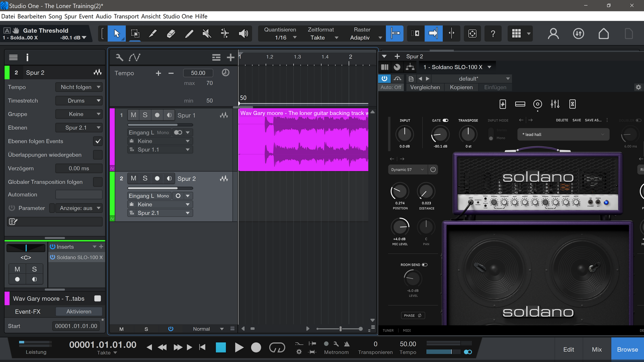Toggle the ROOM SEND switch
Image resolution: width=644 pixels, height=362 pixels.
coord(425,265)
